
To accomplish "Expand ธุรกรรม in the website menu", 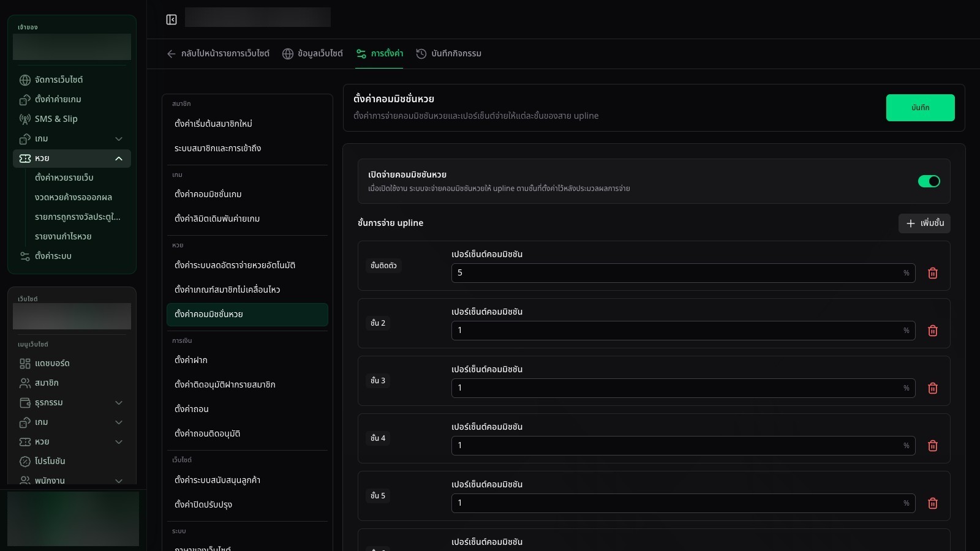I will [119, 403].
